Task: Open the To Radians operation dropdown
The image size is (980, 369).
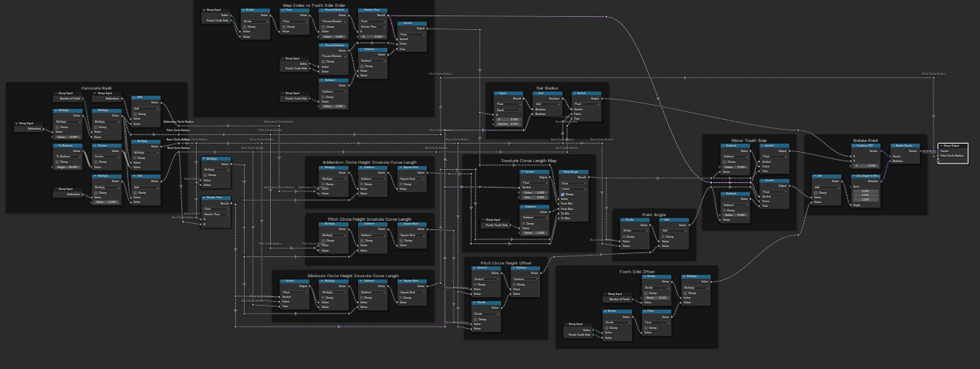Action: pyautogui.click(x=68, y=156)
